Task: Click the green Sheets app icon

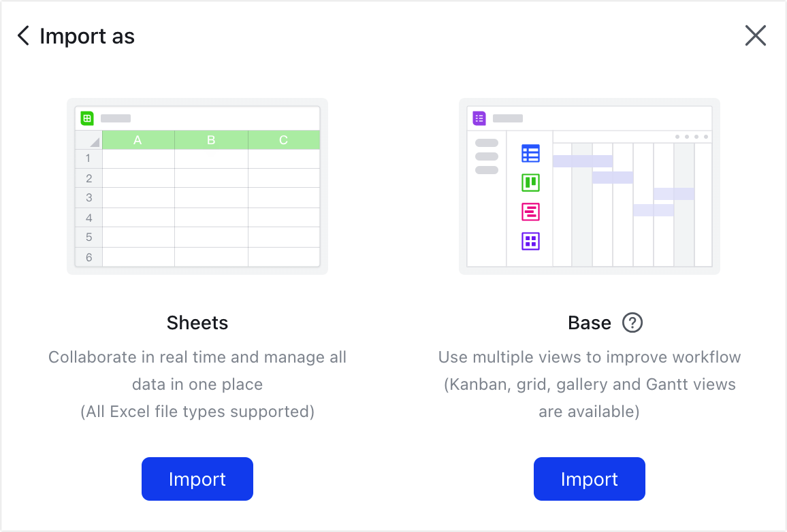Action: 86,117
